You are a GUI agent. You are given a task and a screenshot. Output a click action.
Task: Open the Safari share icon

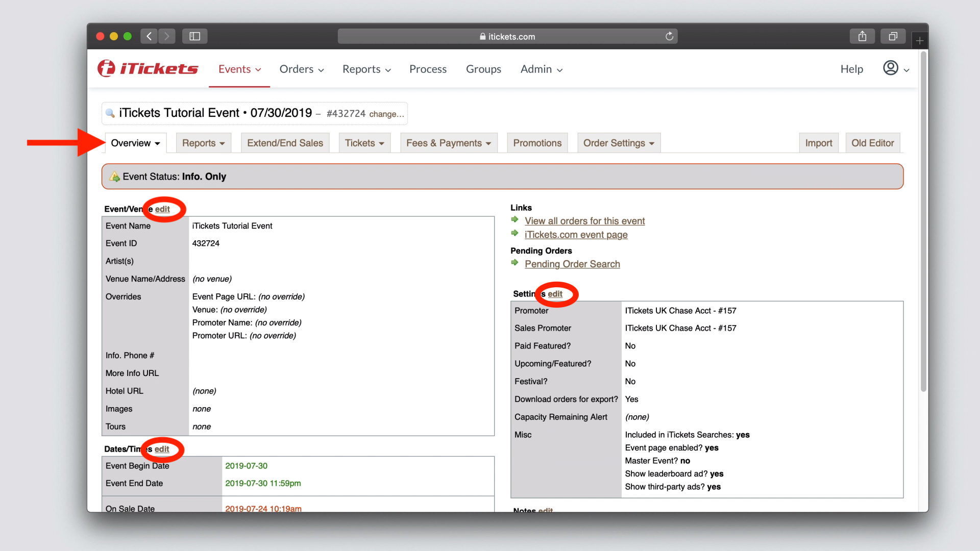[x=862, y=36]
